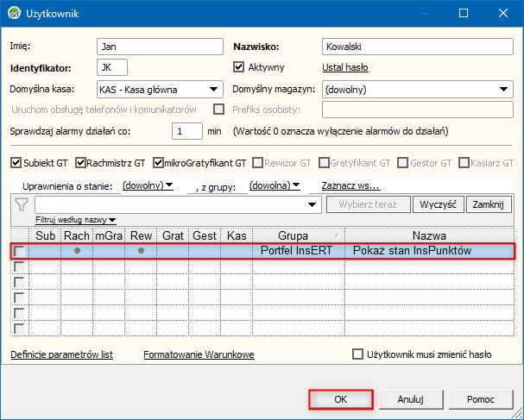Toggle the mikroGratyfikant GT checkbox
The width and height of the screenshot is (524, 420).
158,162
